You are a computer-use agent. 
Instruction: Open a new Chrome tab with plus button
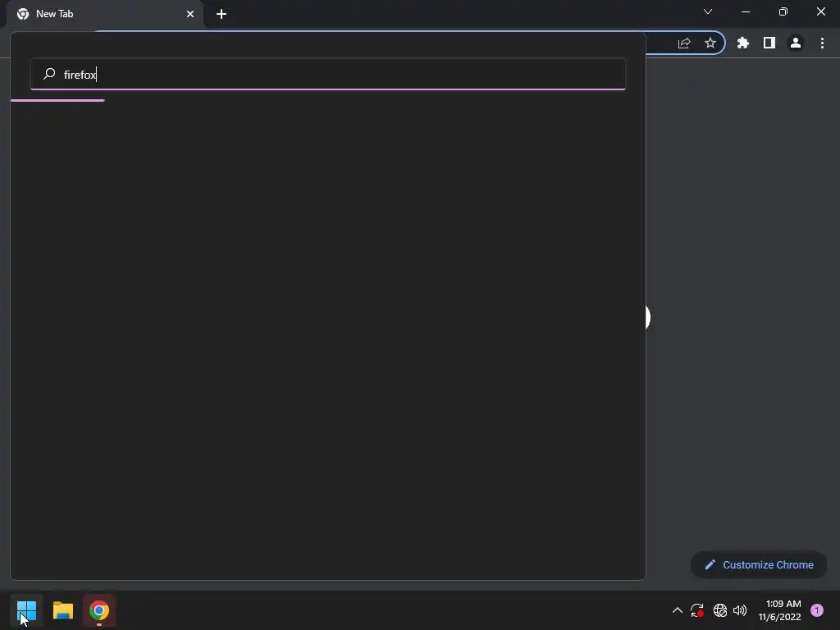[221, 14]
